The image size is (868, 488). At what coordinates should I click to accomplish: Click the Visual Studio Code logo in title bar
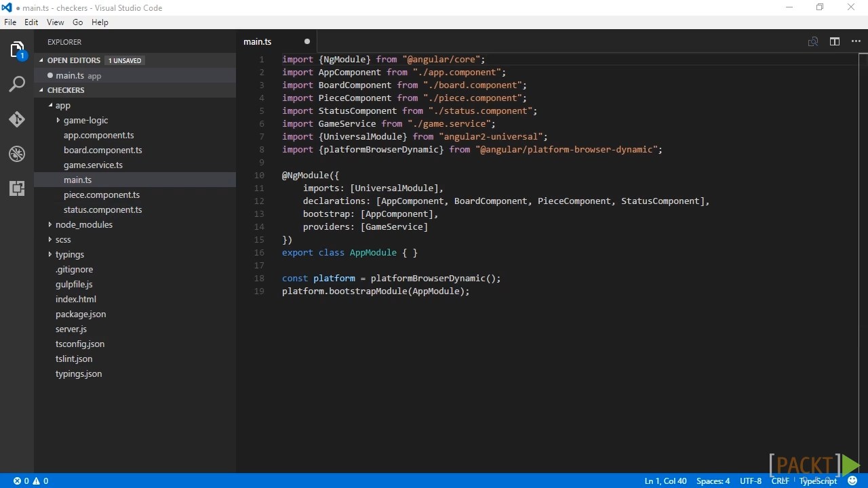pos(7,7)
